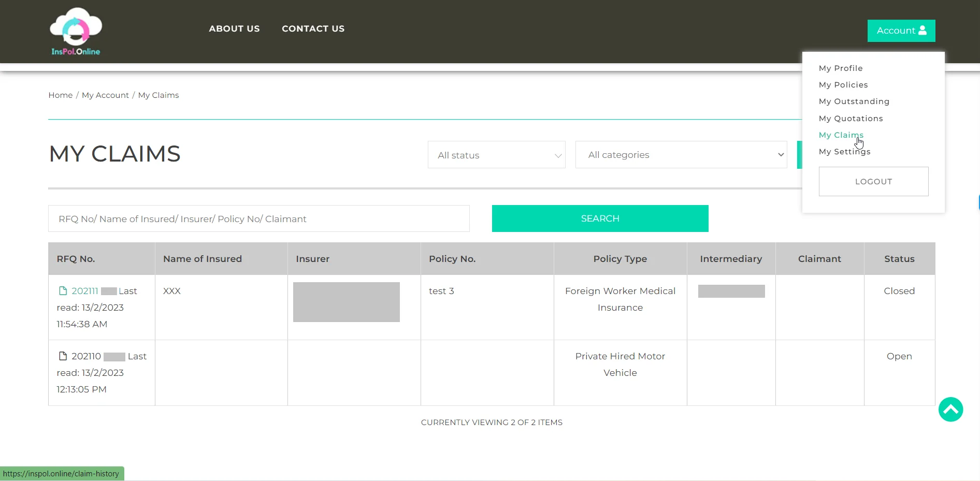Open My Outstanding in account menu
Viewport: 980px width, 481px height.
coord(854,101)
